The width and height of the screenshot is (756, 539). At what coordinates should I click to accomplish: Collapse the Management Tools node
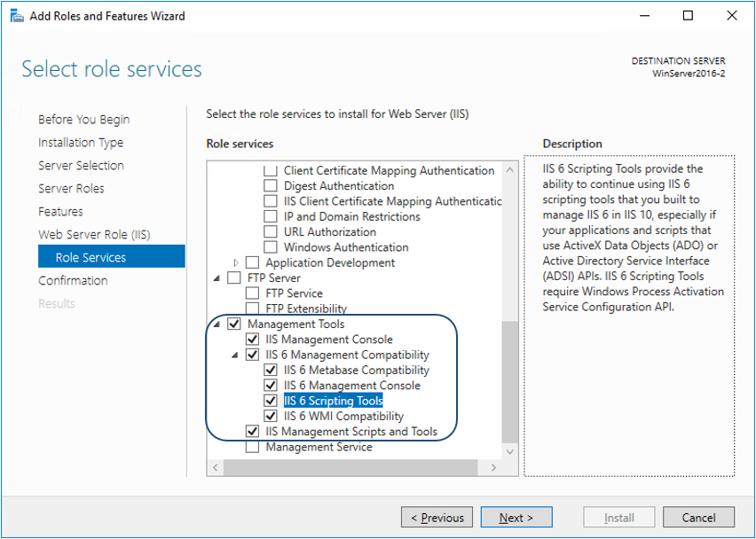tap(217, 324)
